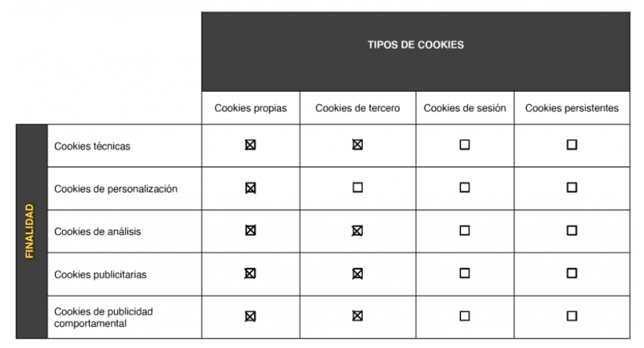644x348 pixels.
Task: Check Cookies de análisis under Cookies de sesión
Action: (465, 230)
